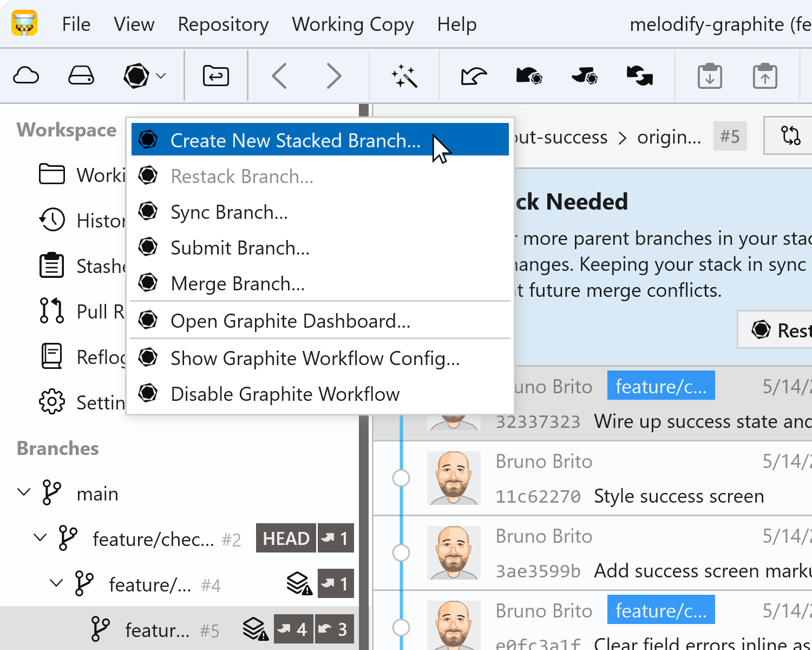
Task: Click the Workspace section header
Action: (67, 130)
